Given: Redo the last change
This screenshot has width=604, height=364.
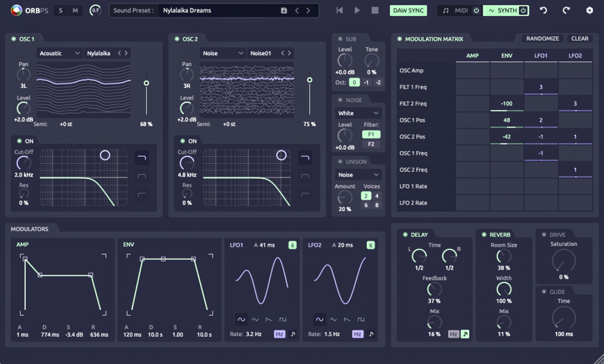Looking at the screenshot, I should [x=566, y=10].
